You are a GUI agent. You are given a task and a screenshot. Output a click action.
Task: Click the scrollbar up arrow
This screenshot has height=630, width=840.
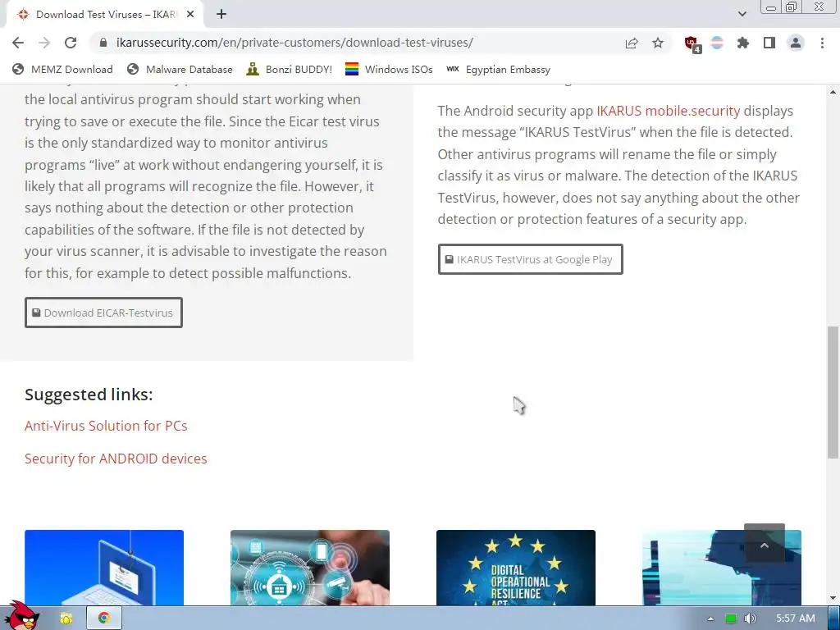pos(833,92)
